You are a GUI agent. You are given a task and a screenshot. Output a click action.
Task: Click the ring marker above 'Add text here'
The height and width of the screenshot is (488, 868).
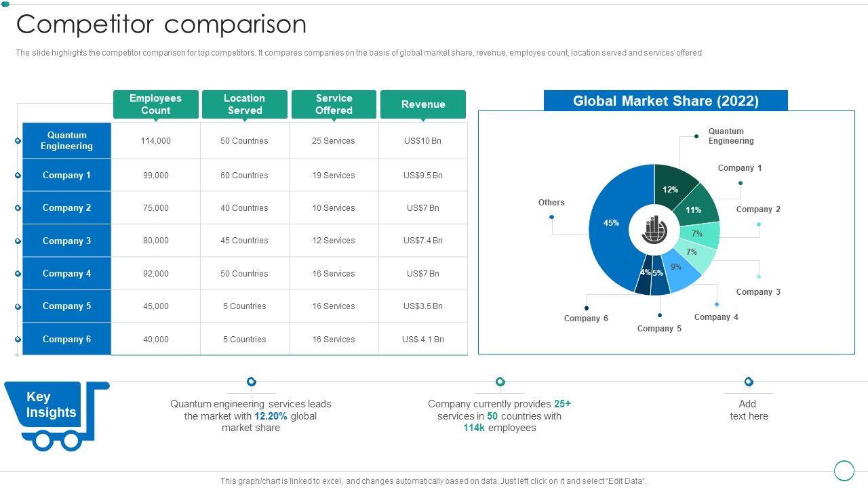[749, 382]
